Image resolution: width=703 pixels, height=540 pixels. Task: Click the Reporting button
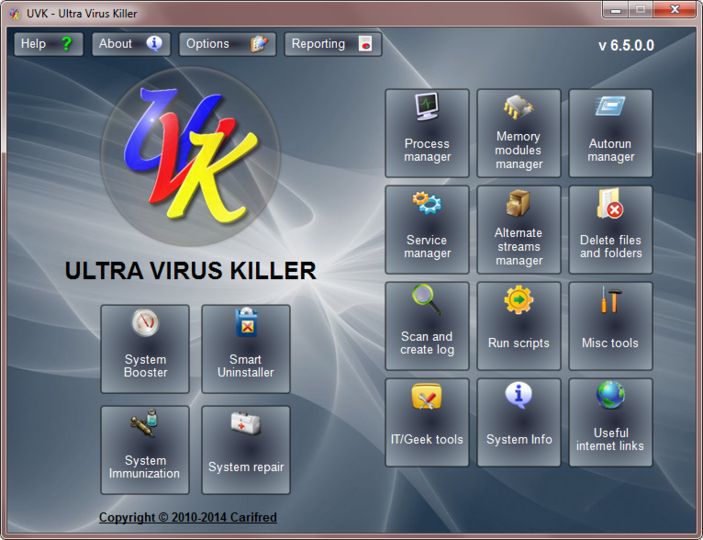tap(333, 44)
